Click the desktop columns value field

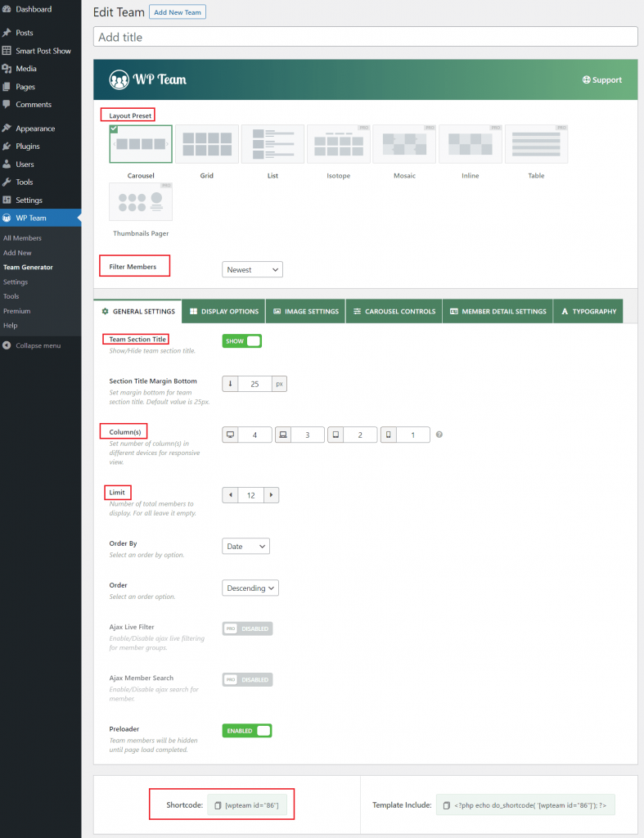(x=255, y=435)
